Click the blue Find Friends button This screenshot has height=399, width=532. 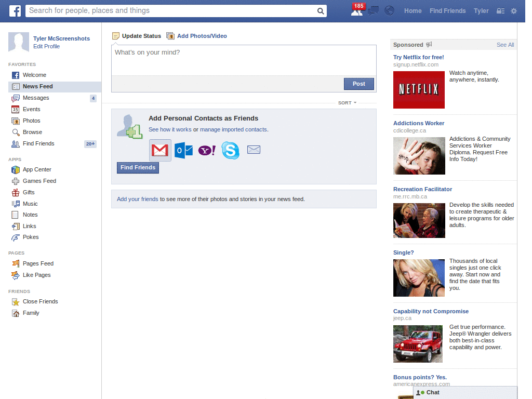[138, 168]
